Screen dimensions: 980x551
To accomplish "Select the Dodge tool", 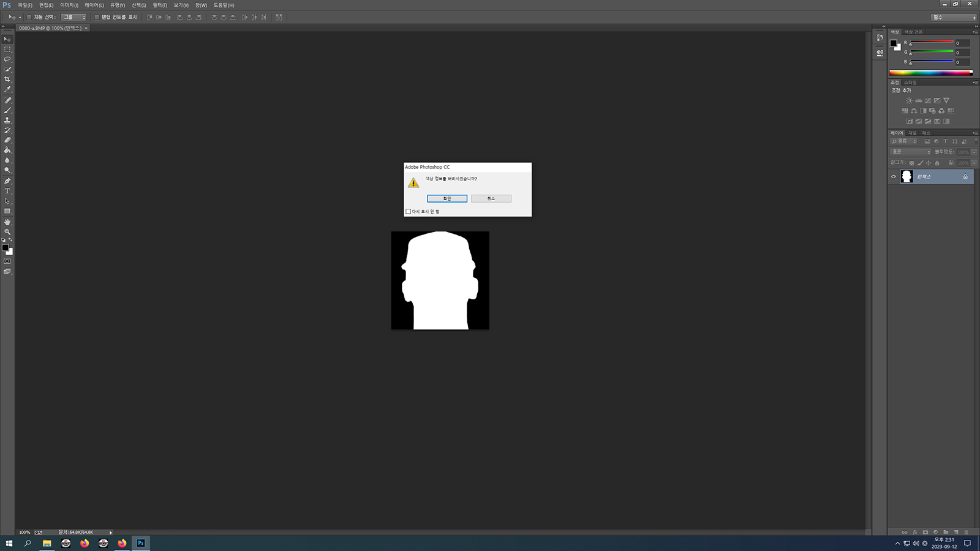I will [7, 170].
